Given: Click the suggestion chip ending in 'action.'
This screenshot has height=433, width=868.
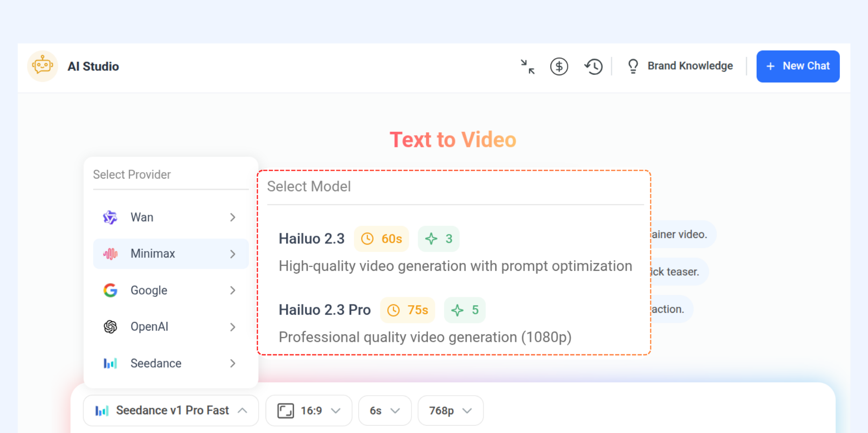Looking at the screenshot, I should [672, 309].
